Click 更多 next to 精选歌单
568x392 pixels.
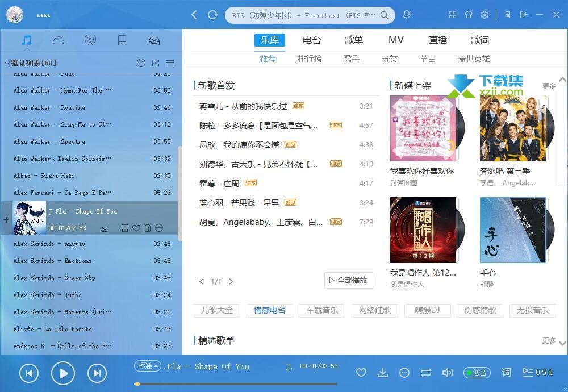click(x=549, y=340)
